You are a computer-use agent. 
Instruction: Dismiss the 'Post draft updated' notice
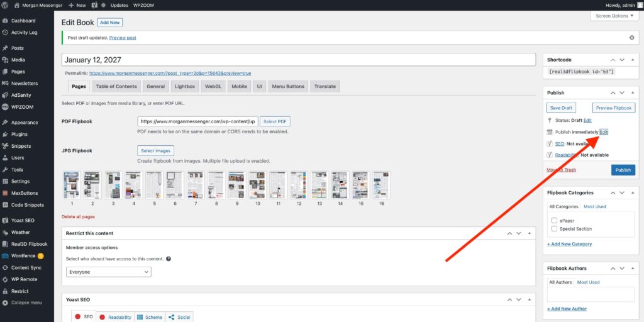pos(632,38)
